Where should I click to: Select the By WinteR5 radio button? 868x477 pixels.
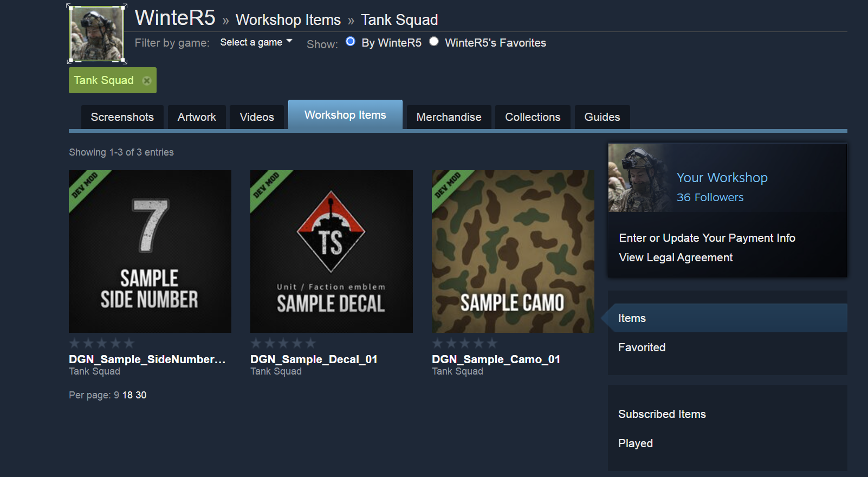351,42
